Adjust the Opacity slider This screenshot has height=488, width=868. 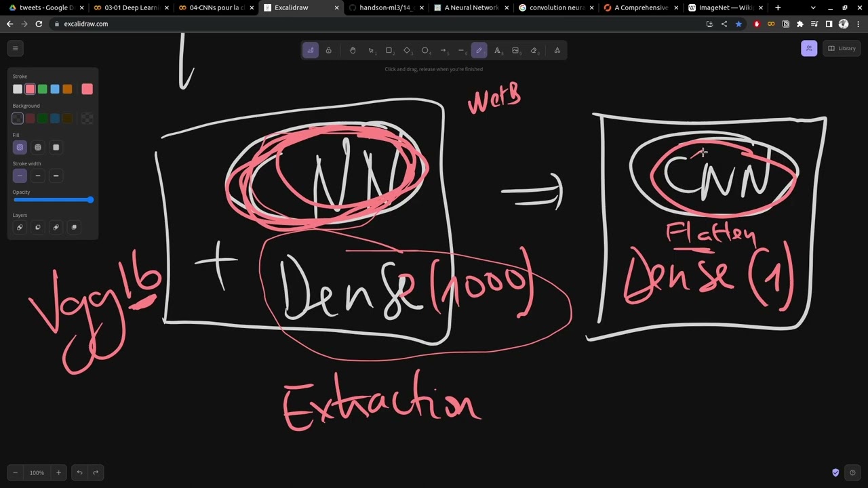point(53,200)
